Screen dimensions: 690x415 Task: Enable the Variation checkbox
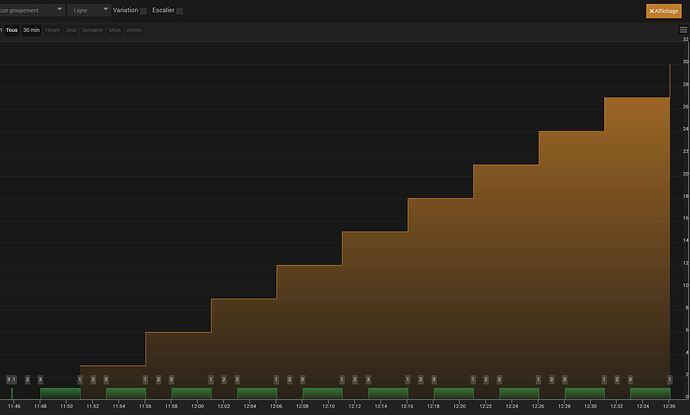(x=143, y=11)
